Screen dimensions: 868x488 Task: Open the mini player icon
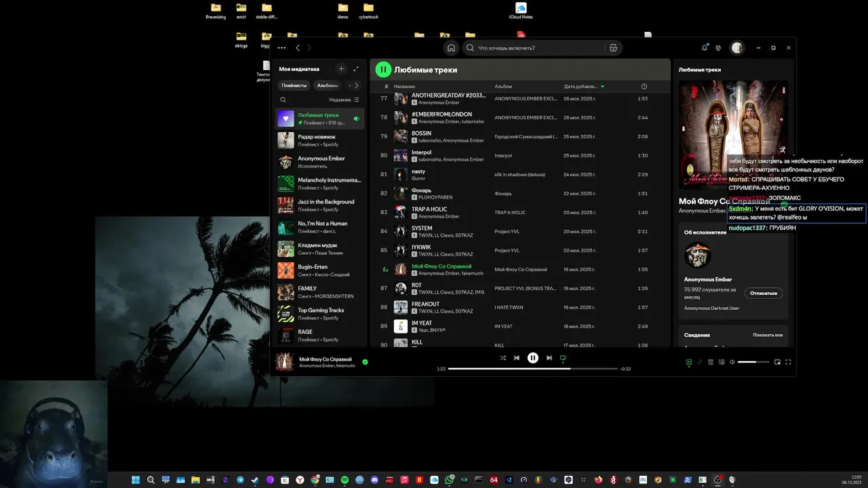tap(778, 362)
